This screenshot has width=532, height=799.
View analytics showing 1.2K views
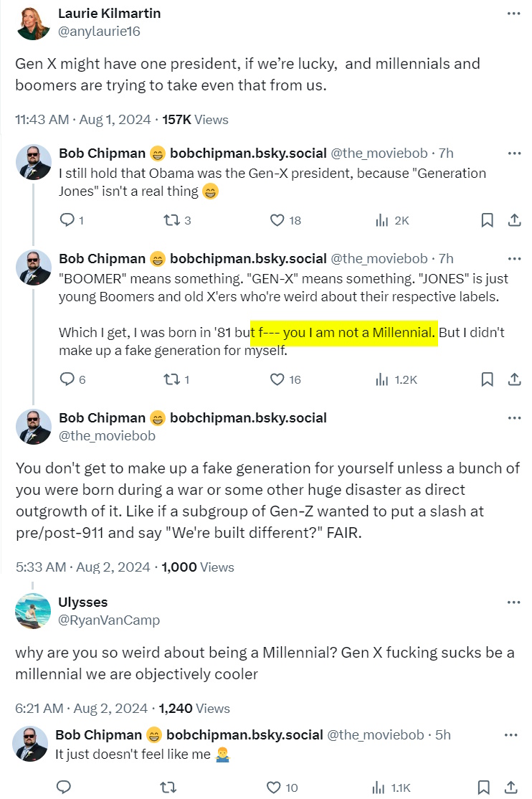point(382,379)
